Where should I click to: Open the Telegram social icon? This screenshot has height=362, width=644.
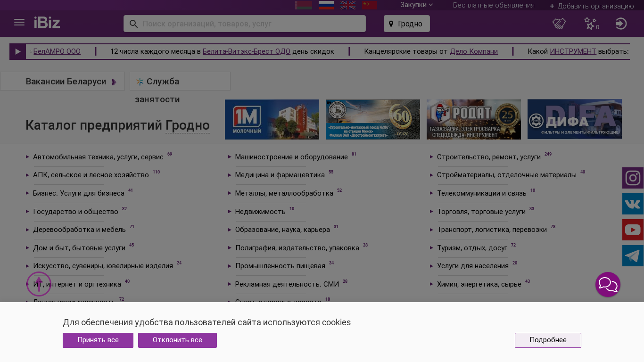(633, 256)
